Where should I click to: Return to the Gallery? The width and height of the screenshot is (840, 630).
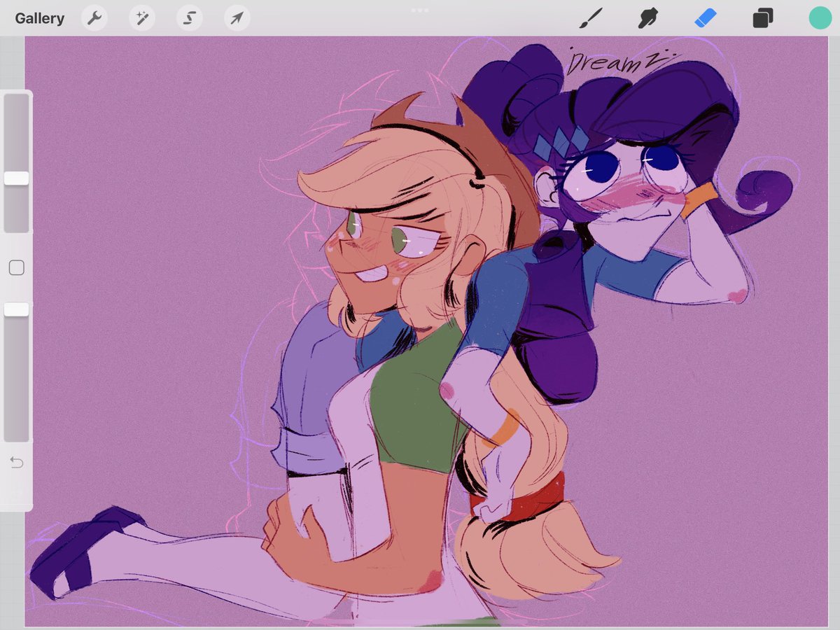click(x=40, y=18)
